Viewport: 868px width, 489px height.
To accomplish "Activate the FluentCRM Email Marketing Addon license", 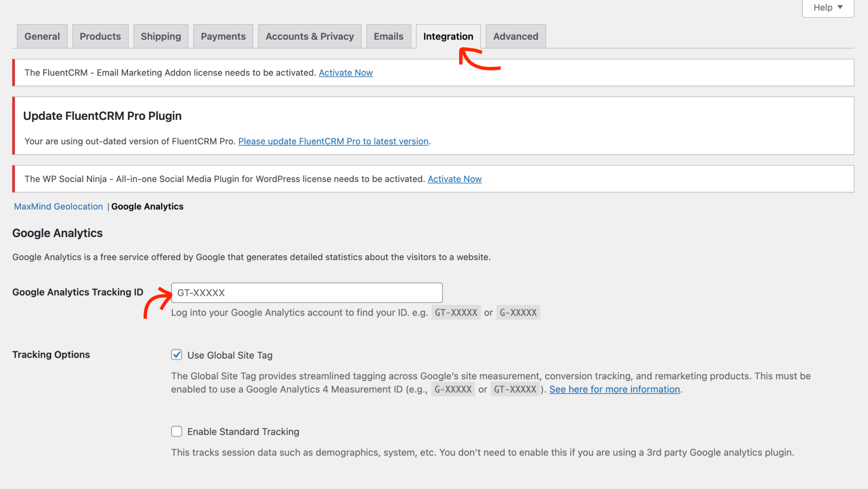I will coord(345,72).
